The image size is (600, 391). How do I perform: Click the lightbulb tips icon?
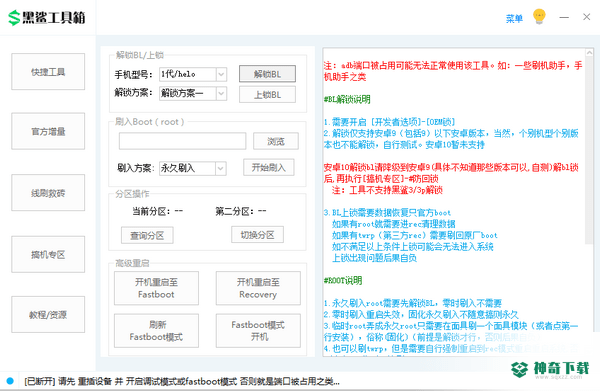tap(539, 17)
